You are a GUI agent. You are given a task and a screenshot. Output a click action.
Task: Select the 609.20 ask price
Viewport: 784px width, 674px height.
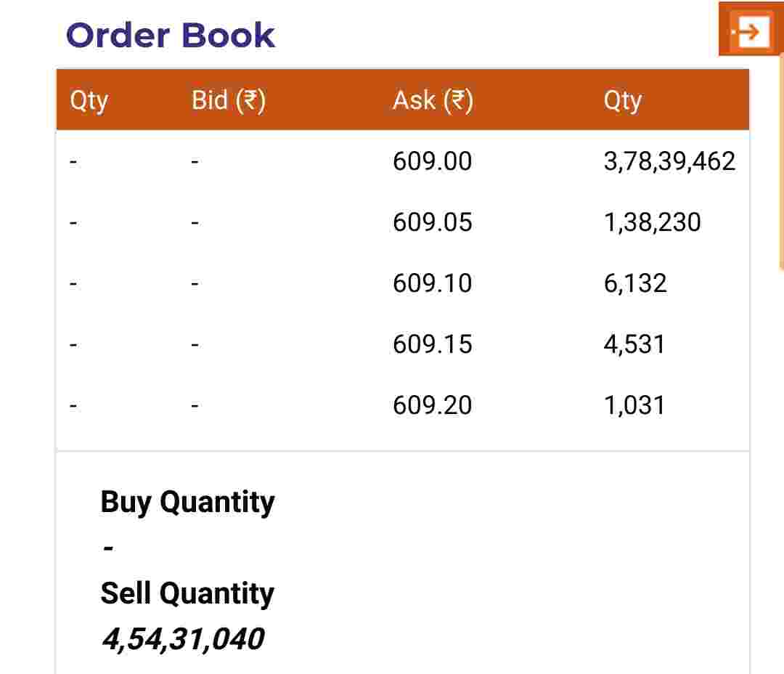(432, 405)
